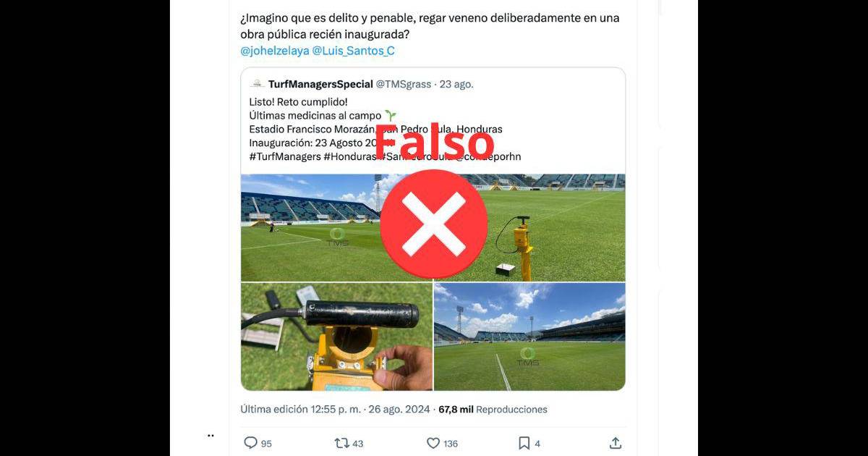Click the 23 ago. quoted tweet date

tap(456, 84)
